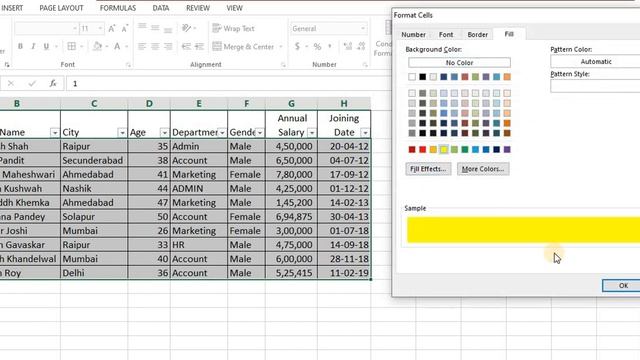Toggle Italic formatting in the ribbon
This screenshot has height=360, width=640.
point(33,46)
